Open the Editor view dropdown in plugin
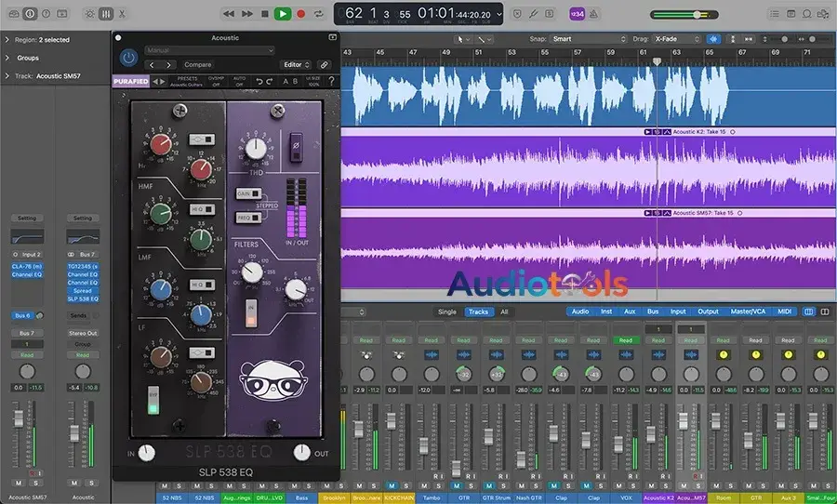The height and width of the screenshot is (504, 837). 297,64
